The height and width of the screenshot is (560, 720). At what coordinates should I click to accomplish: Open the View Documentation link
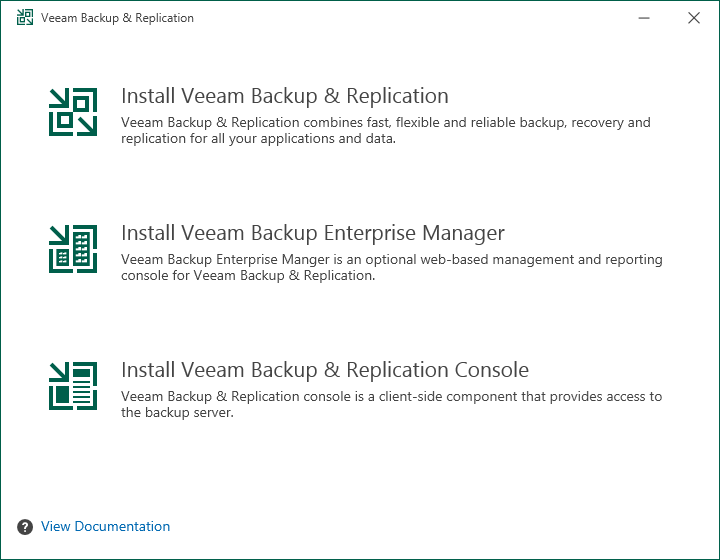click(x=105, y=527)
